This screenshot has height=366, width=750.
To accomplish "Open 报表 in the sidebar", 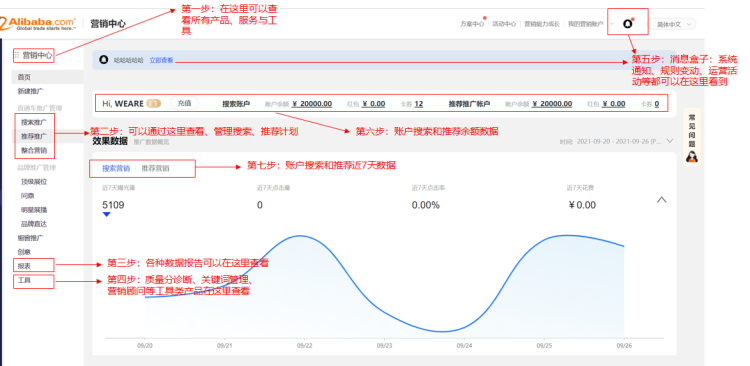I will 24,266.
